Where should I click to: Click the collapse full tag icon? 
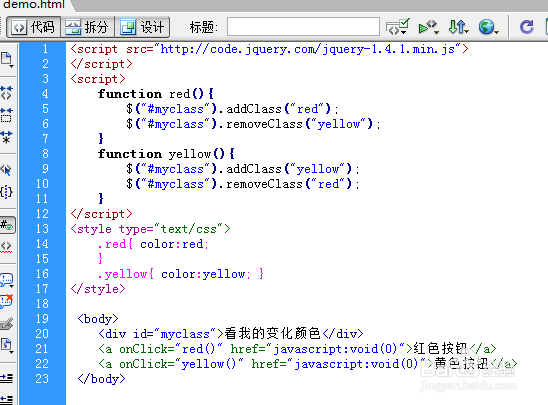click(x=7, y=93)
